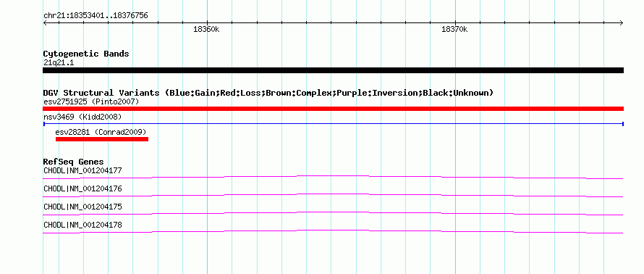This screenshot has height=274, width=644.
Task: Click the black 21q21.1 cytogenetic band bar
Action: pos(333,70)
